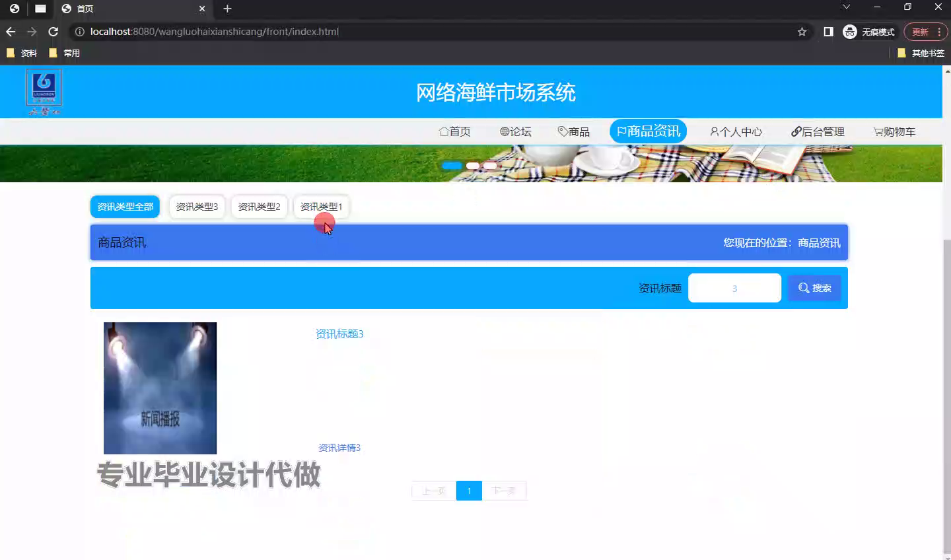Viewport: 951px width, 560px height.
Task: Click the site info icon beside URL
Action: pyautogui.click(x=80, y=32)
